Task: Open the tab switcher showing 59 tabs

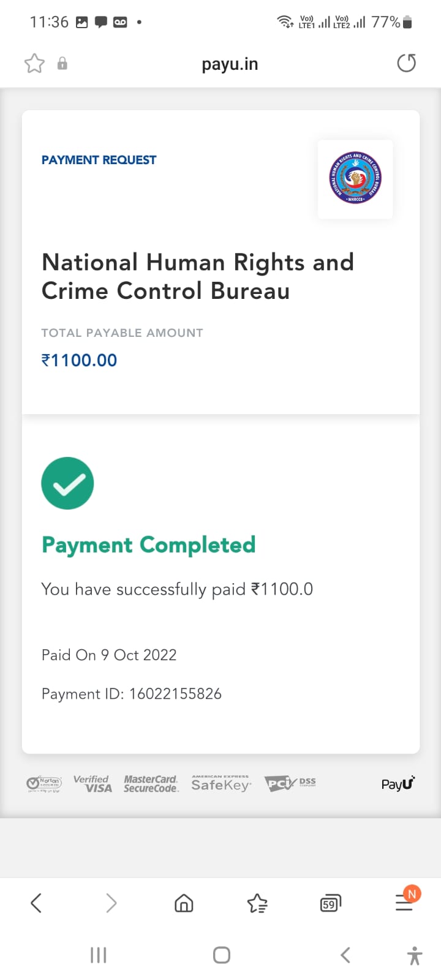Action: [x=330, y=903]
